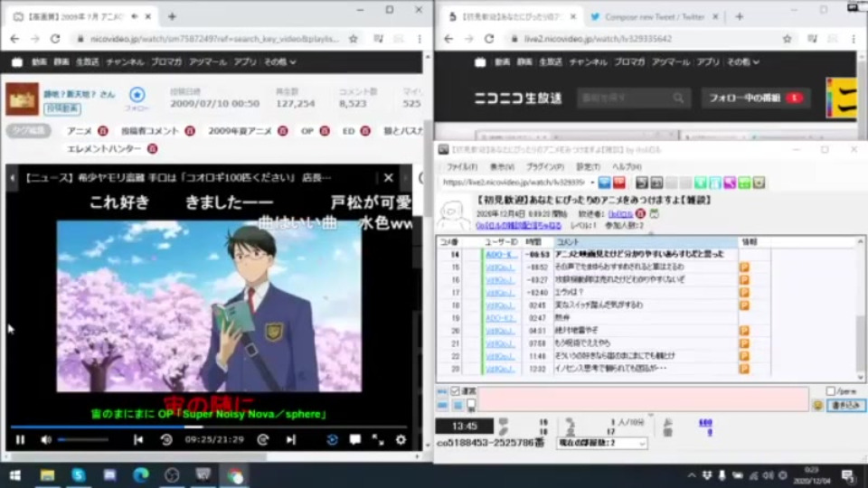The height and width of the screenshot is (488, 868).
Task: Click the emoji face icon beside 書き込み
Action: coord(817,406)
